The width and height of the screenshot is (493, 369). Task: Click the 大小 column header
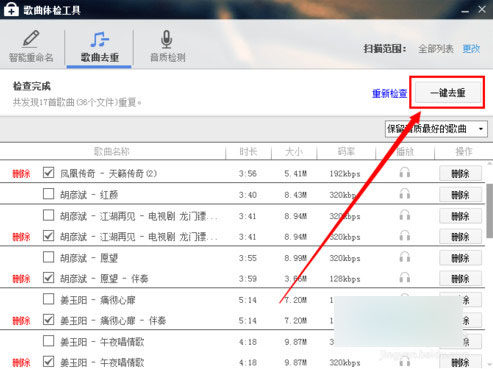294,152
